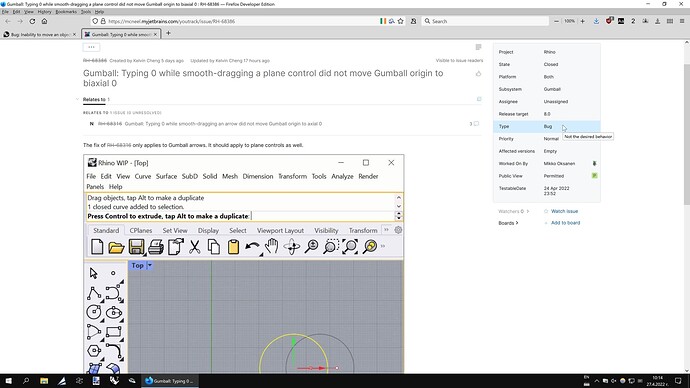Open Firefox downloads arrow icon
Viewport: 690px width, 388px height.
click(x=596, y=21)
